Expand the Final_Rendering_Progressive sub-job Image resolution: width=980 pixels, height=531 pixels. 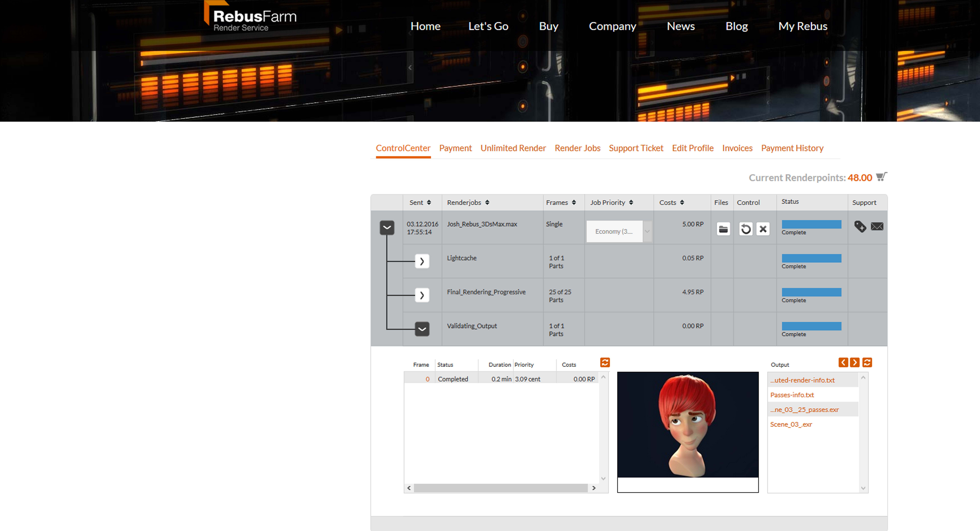tap(422, 295)
